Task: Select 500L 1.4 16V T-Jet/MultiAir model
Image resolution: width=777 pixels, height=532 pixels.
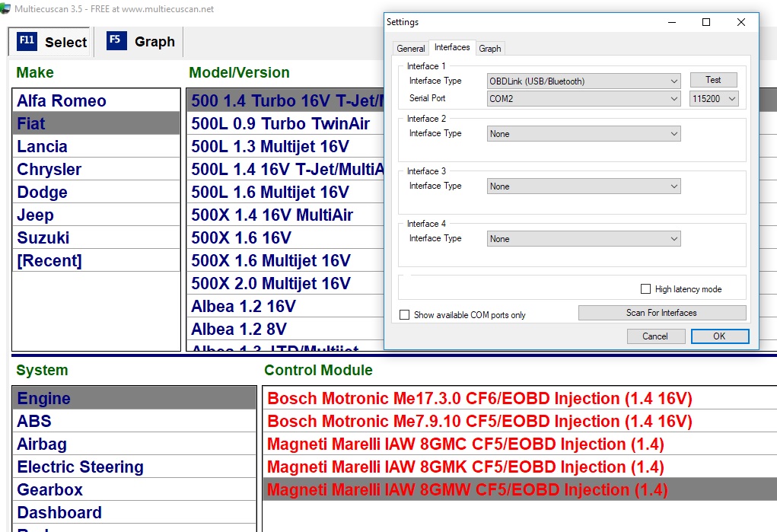Action: tap(285, 169)
